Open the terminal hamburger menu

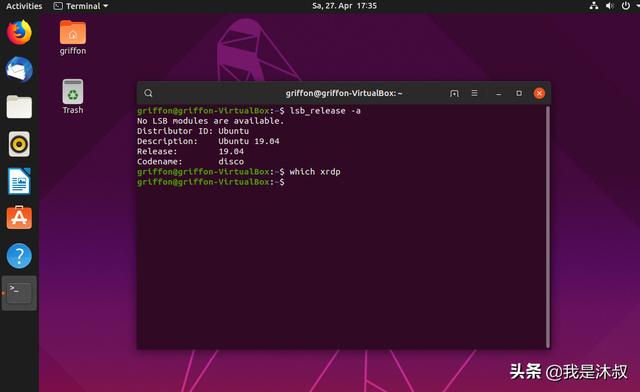point(474,93)
